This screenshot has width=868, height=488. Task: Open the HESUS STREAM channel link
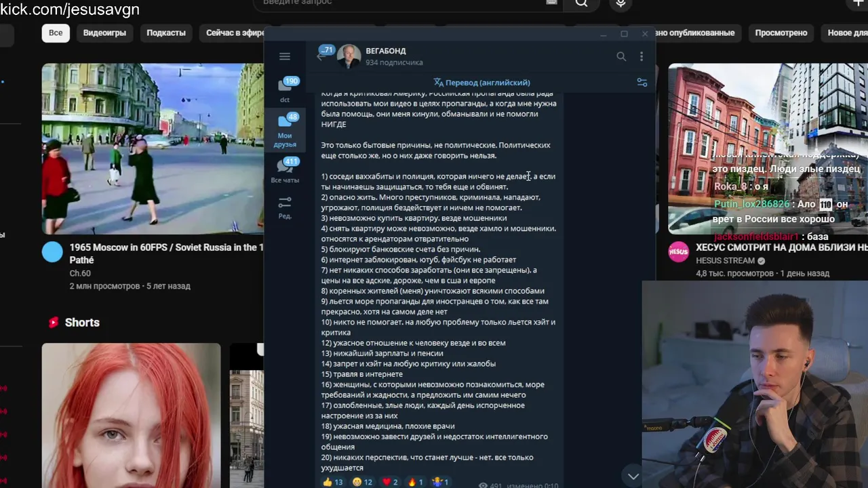coord(725,261)
